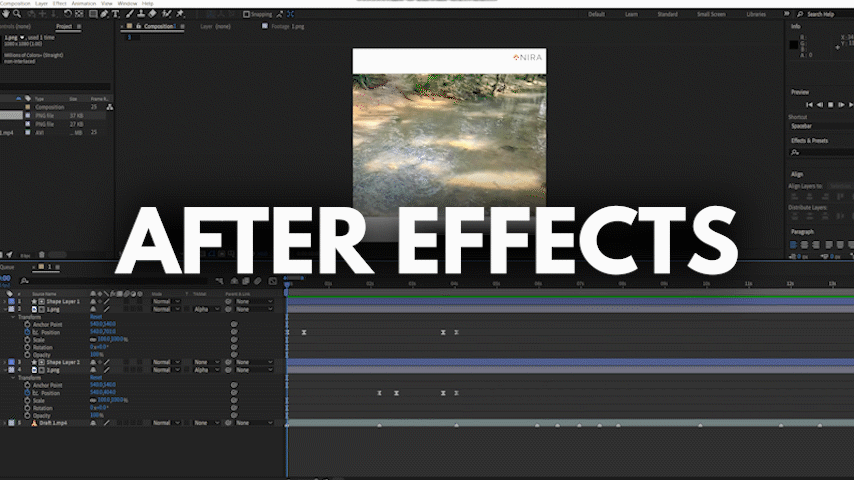Switch to the Default workspace

point(596,14)
